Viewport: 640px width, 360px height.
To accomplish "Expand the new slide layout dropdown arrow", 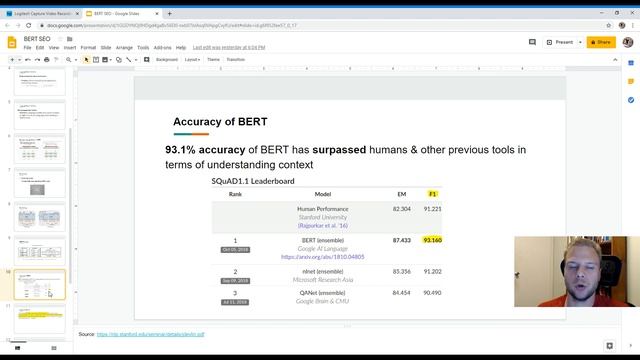I will coord(19,60).
